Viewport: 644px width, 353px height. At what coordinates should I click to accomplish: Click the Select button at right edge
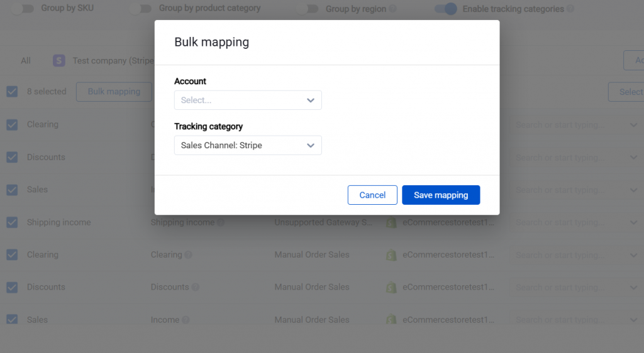point(626,92)
